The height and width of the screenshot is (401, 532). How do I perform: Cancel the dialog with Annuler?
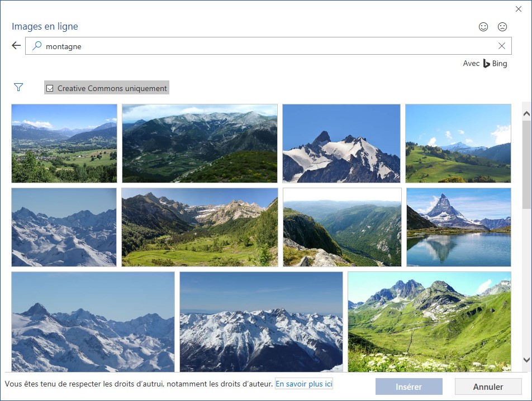488,386
